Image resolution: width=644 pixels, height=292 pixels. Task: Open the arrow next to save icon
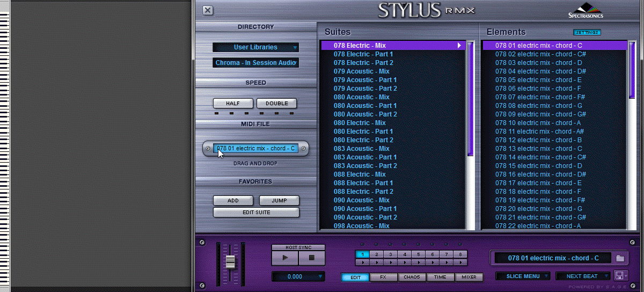[x=626, y=276]
